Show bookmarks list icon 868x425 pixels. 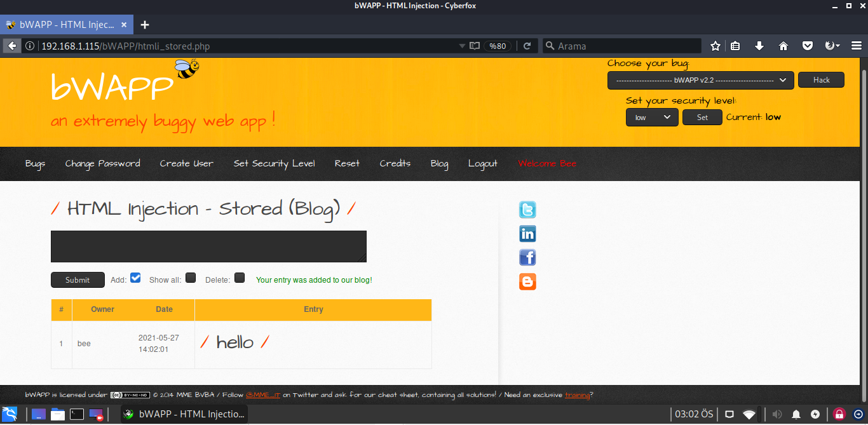tap(735, 46)
